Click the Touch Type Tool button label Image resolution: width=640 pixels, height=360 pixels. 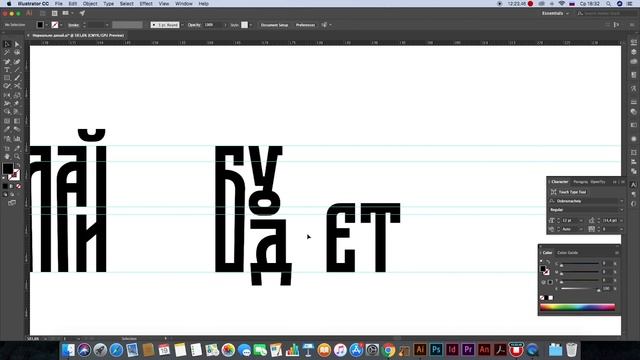[572, 192]
